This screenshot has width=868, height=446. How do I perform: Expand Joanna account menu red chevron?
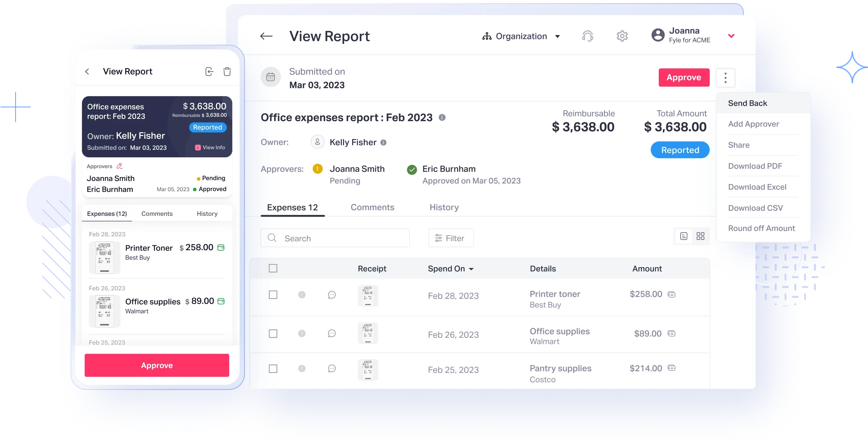[731, 36]
